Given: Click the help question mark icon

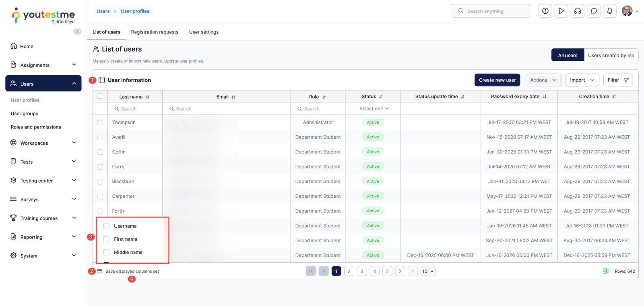Looking at the screenshot, I should click(545, 11).
